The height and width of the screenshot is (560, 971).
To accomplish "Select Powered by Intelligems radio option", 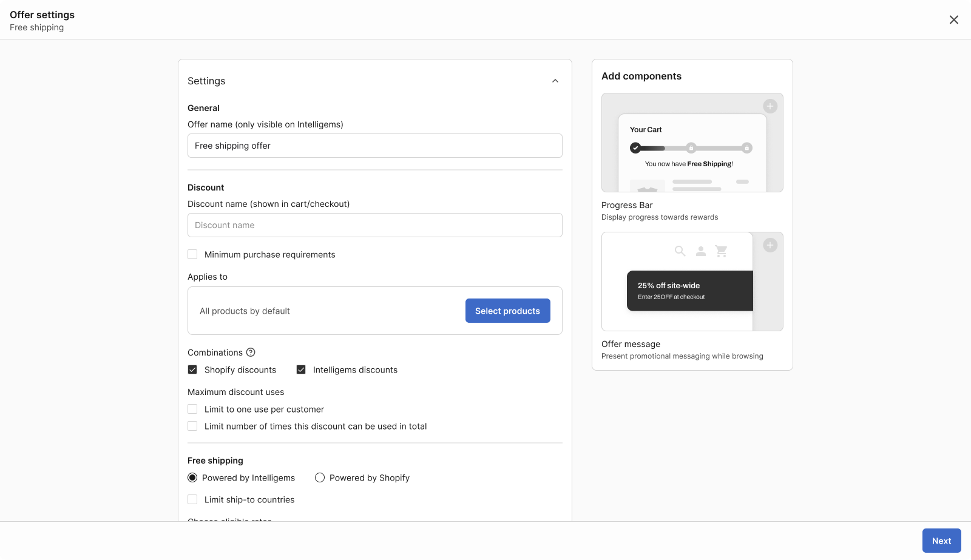I will pyautogui.click(x=192, y=478).
